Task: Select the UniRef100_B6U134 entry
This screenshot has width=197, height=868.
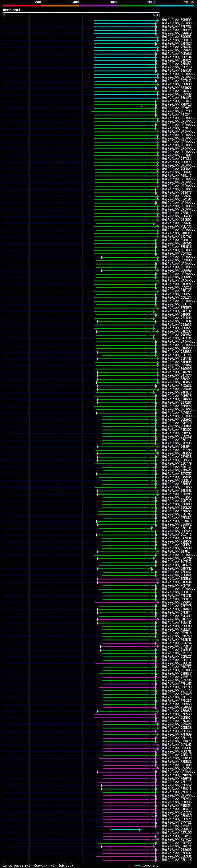Action: [x=177, y=57]
